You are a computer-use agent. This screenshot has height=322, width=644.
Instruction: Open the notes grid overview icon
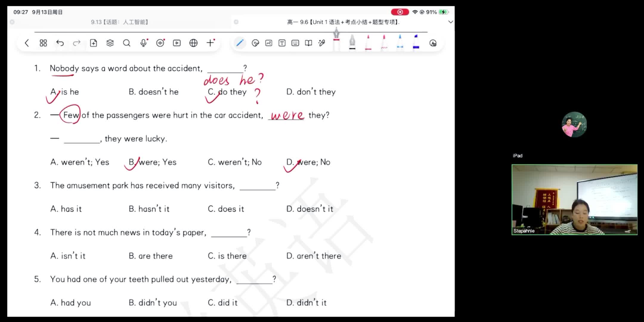[x=43, y=43]
